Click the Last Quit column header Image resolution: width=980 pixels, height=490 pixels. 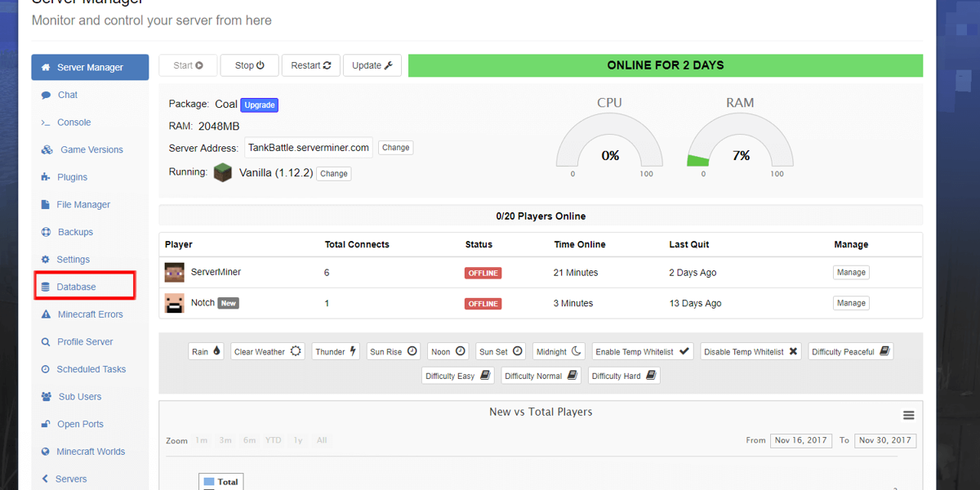tap(689, 244)
